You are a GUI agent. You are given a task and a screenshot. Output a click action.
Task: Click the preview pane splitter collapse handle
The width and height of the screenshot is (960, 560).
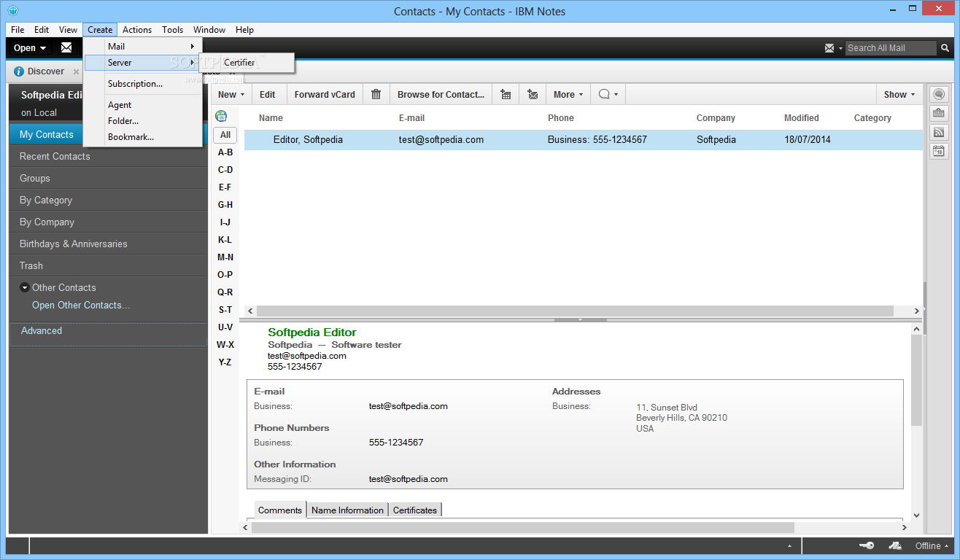[x=581, y=319]
